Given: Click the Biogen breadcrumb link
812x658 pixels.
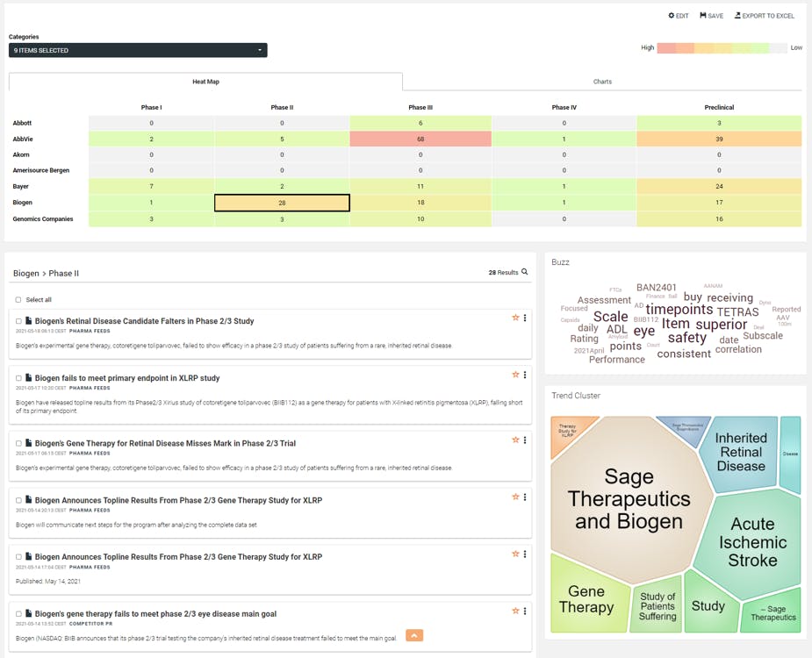Looking at the screenshot, I should click(25, 273).
